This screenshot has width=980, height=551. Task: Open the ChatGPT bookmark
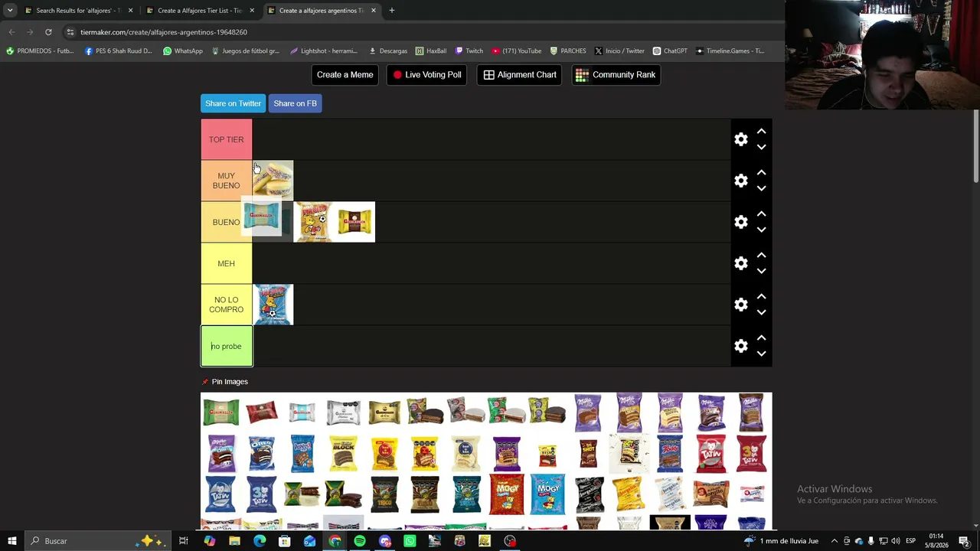pos(670,51)
